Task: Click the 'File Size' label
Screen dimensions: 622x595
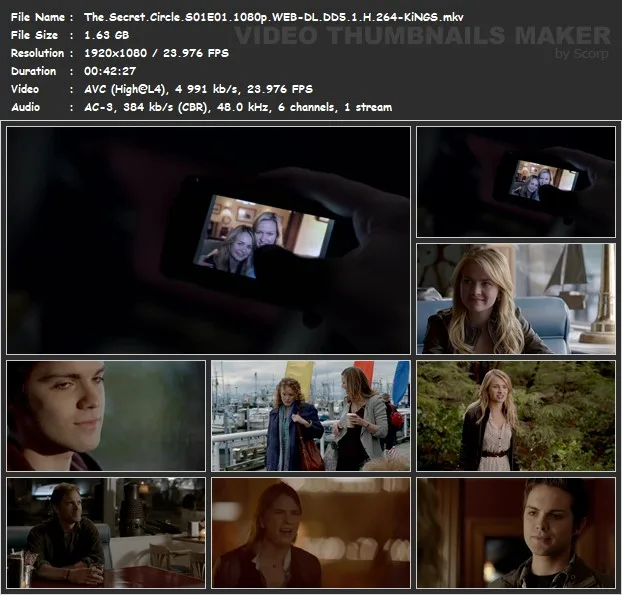Action: (34, 35)
